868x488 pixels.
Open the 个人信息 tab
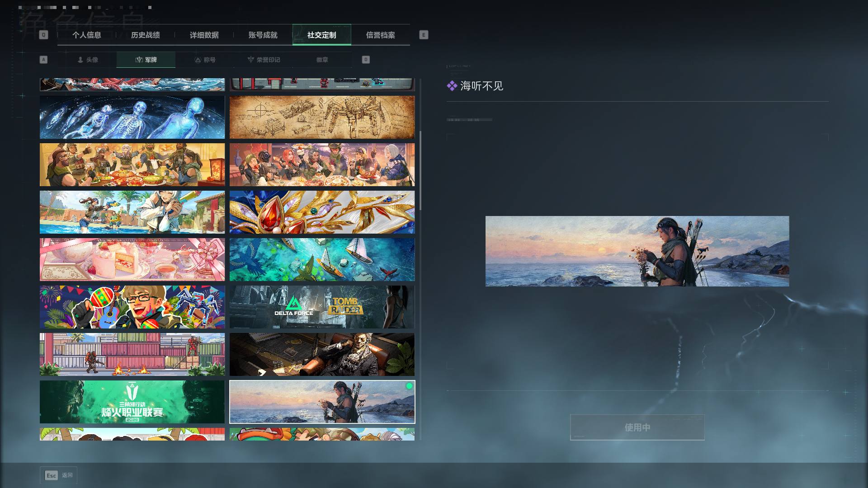pos(86,35)
